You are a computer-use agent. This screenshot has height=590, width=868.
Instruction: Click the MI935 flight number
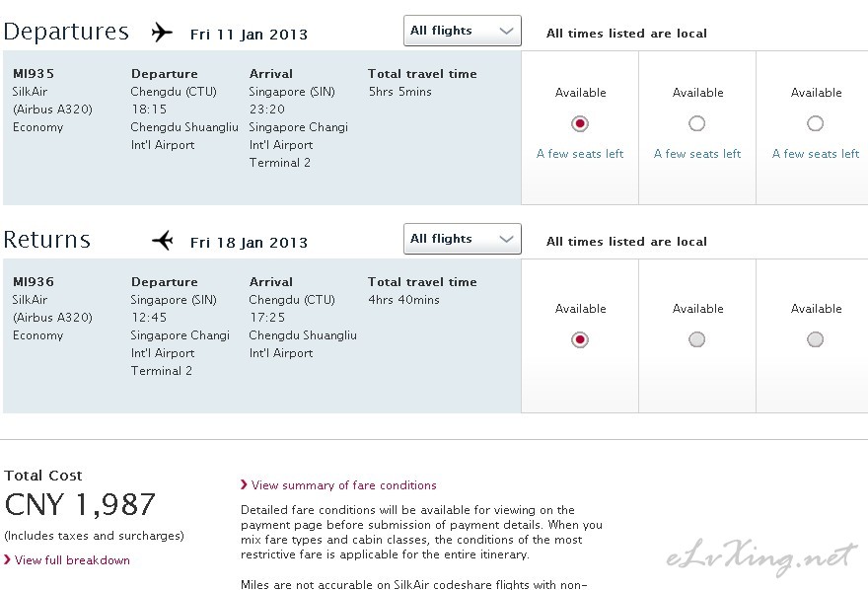coord(34,74)
